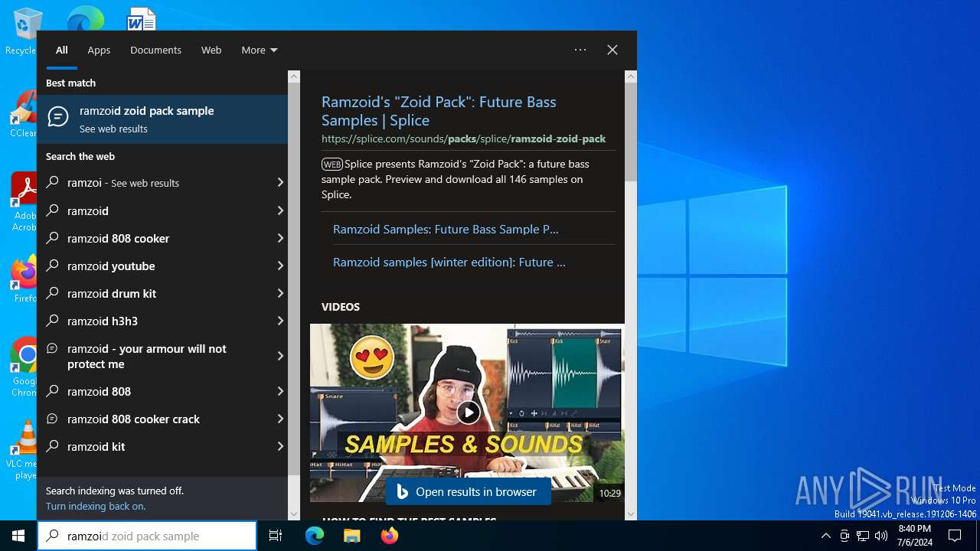Expand the ramzoid kit arrow
The width and height of the screenshot is (980, 551).
279,446
